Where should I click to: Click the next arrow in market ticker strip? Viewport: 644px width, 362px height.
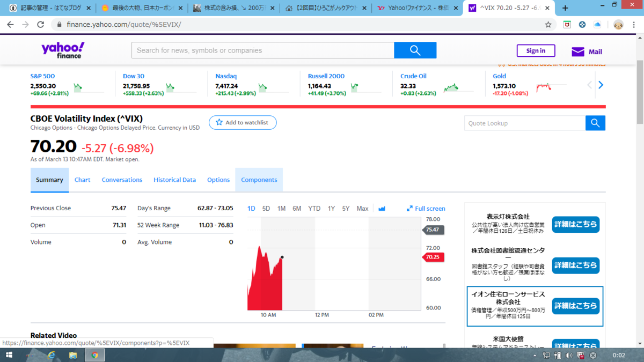click(601, 85)
